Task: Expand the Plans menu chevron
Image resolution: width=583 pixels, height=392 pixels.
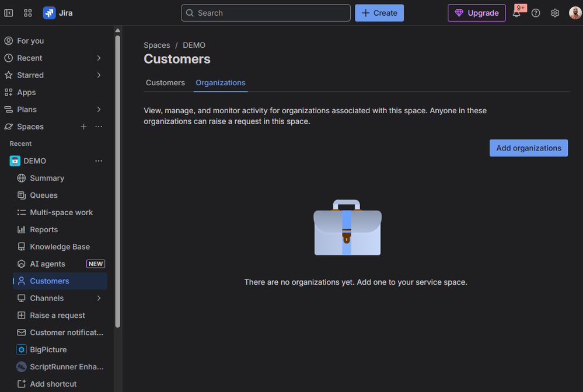Action: (99, 109)
